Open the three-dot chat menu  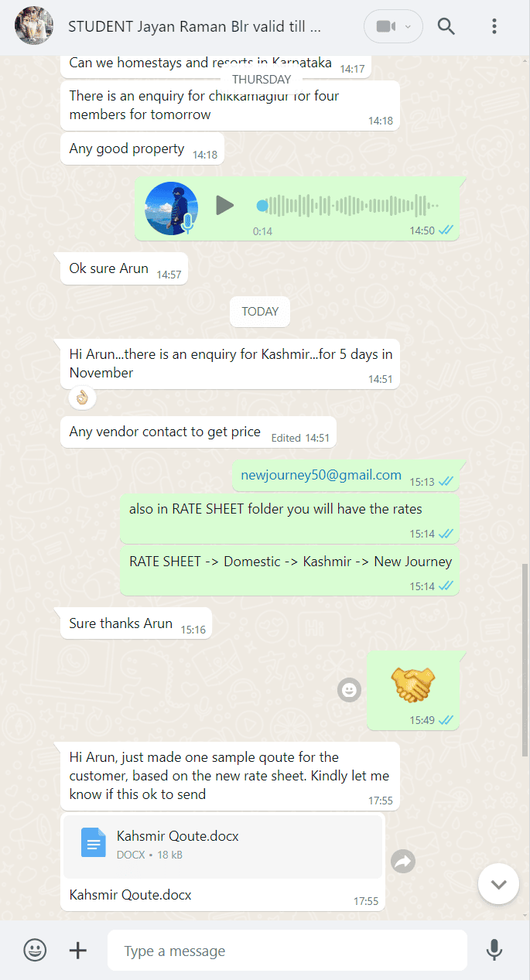(494, 26)
